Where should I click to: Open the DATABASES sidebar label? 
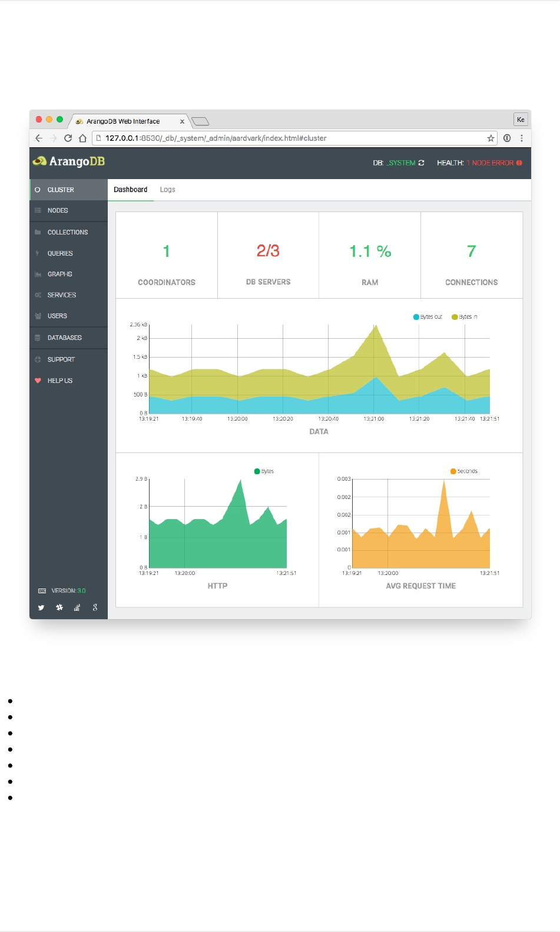(65, 338)
